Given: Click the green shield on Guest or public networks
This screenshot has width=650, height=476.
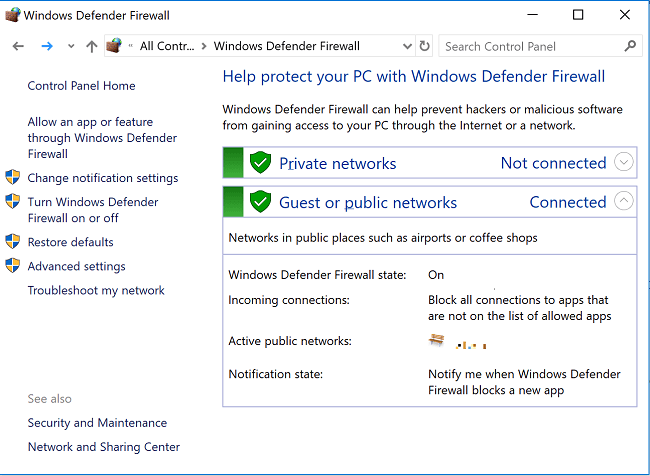Looking at the screenshot, I should tap(260, 202).
